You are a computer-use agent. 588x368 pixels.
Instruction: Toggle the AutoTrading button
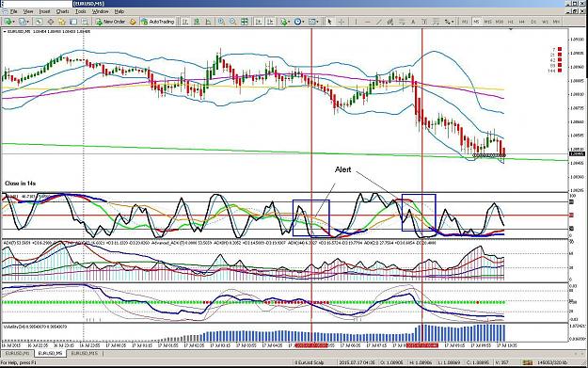157,22
